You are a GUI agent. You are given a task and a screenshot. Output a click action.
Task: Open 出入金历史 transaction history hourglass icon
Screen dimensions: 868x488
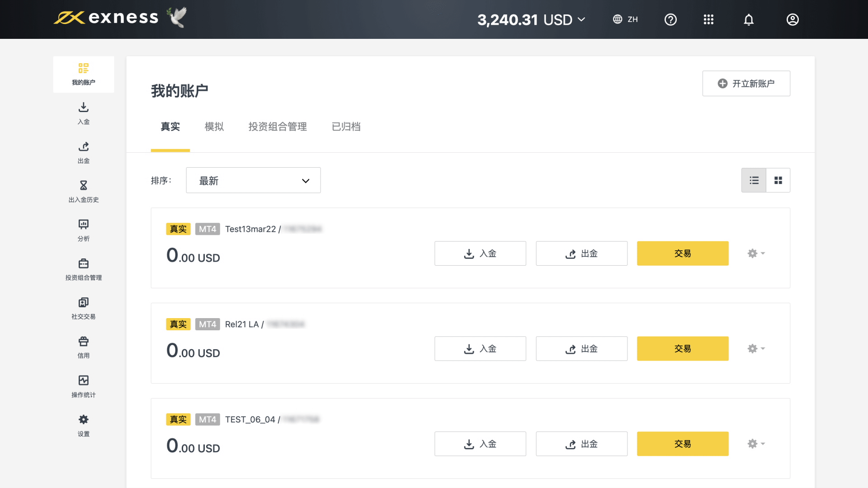coord(84,191)
